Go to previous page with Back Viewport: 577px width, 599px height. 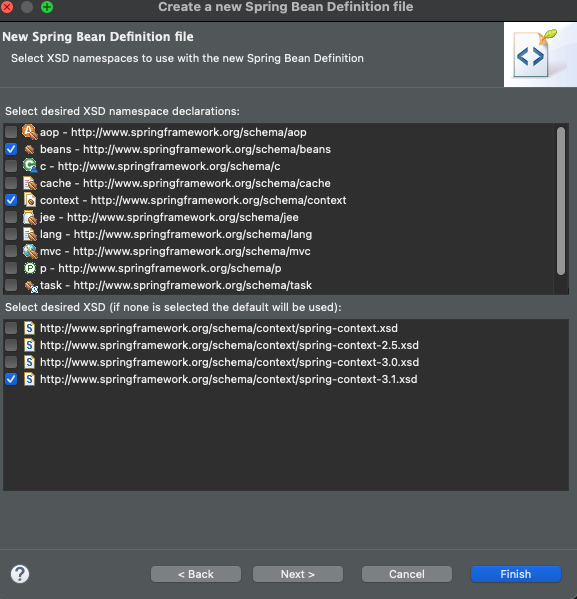click(196, 574)
